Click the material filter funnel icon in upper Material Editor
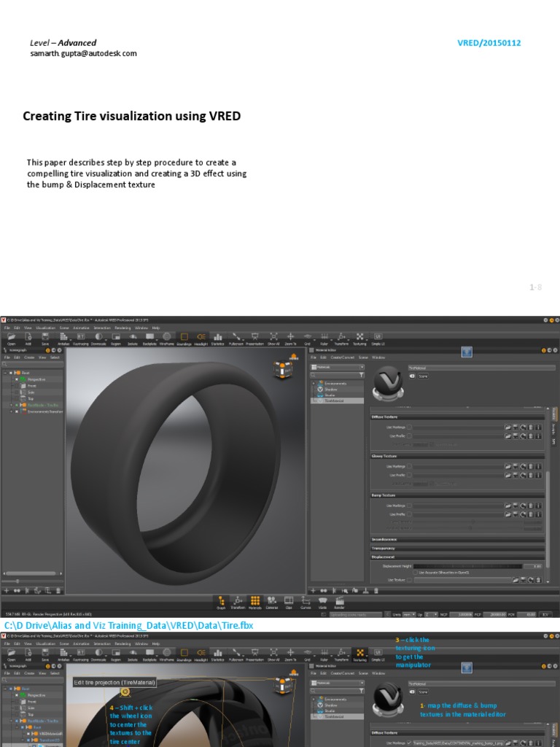 (x=362, y=375)
